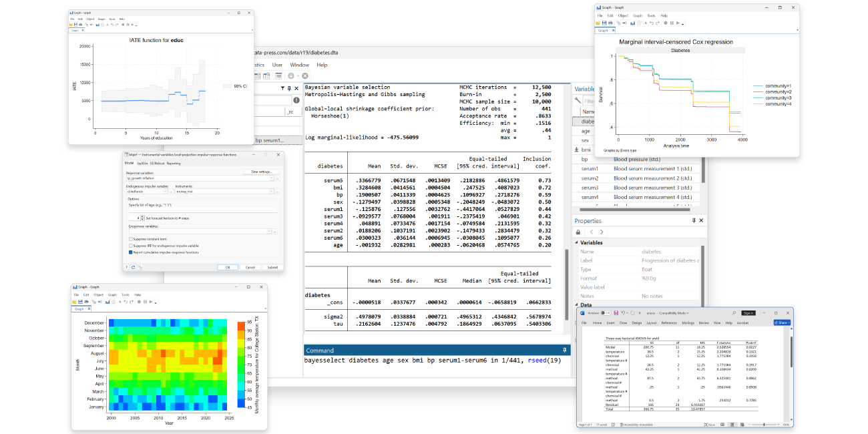Image resolution: width=868 pixels, height=434 pixels.
Task: Open the Instruments dropdown showing money_inst
Action: [272, 190]
